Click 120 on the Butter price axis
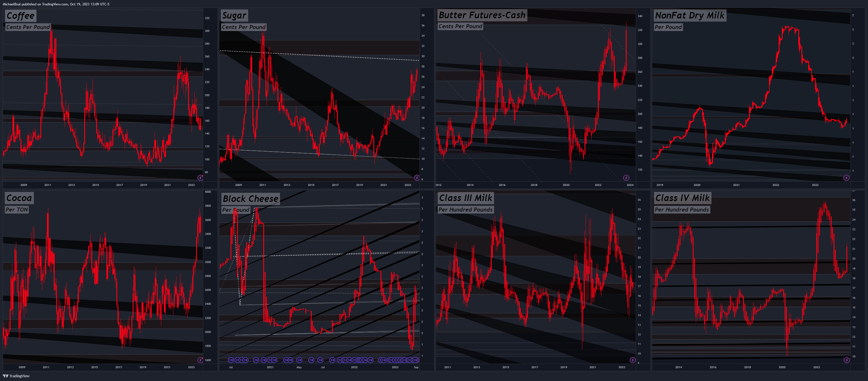 click(x=640, y=170)
